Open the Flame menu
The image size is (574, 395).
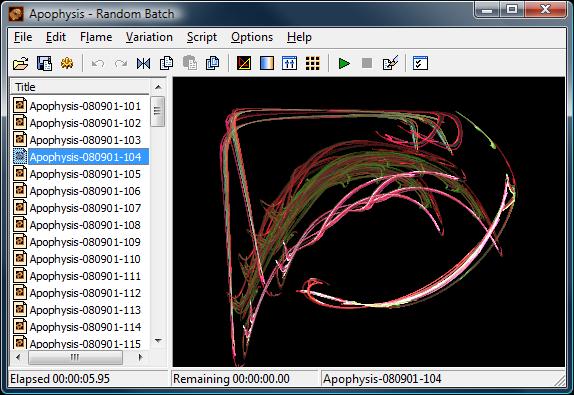click(96, 37)
